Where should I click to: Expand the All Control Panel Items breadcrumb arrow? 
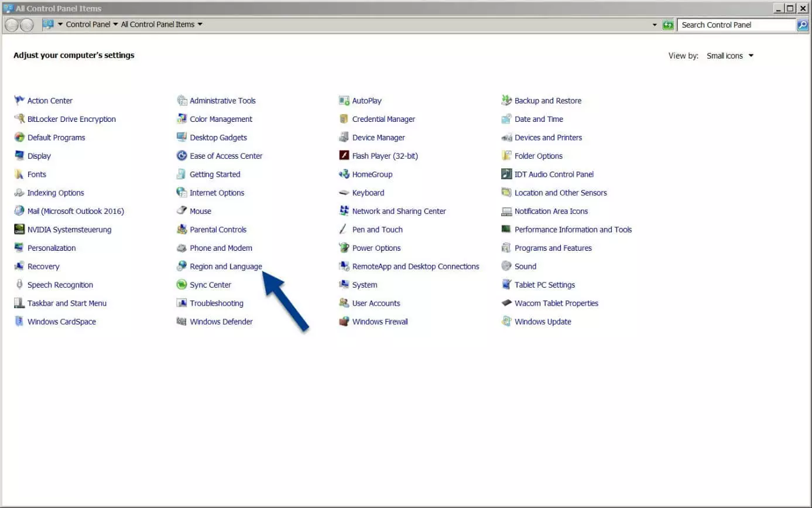[x=200, y=25]
